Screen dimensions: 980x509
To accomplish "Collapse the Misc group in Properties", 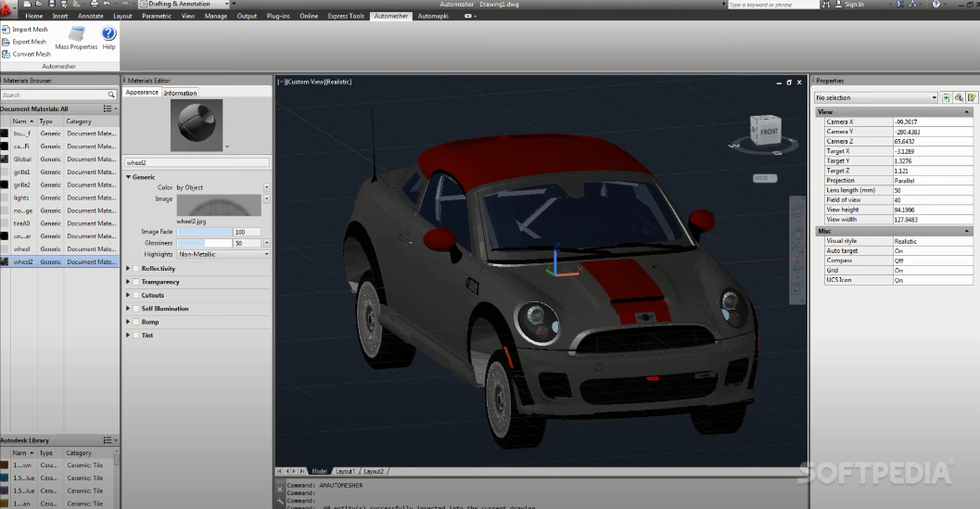I will click(x=966, y=232).
